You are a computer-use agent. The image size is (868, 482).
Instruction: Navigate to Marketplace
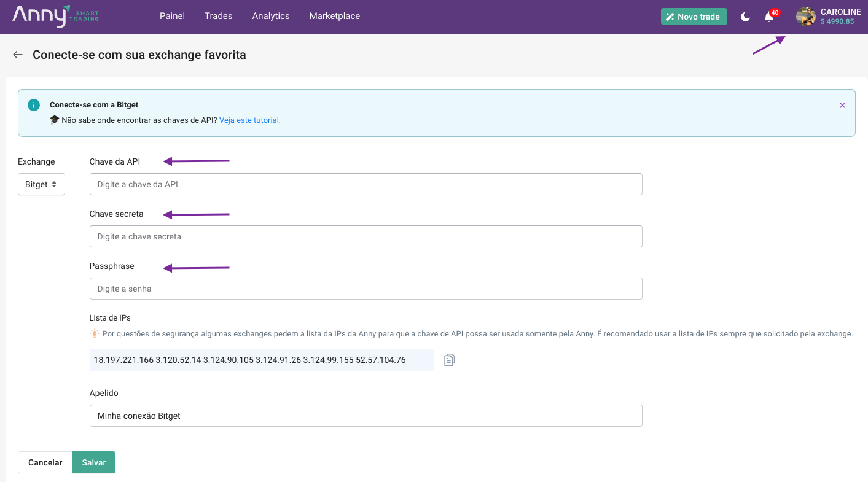pos(335,17)
